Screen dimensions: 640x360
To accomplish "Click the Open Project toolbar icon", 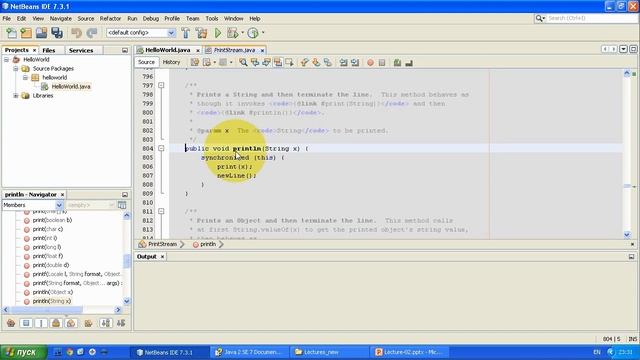I will coord(41,33).
